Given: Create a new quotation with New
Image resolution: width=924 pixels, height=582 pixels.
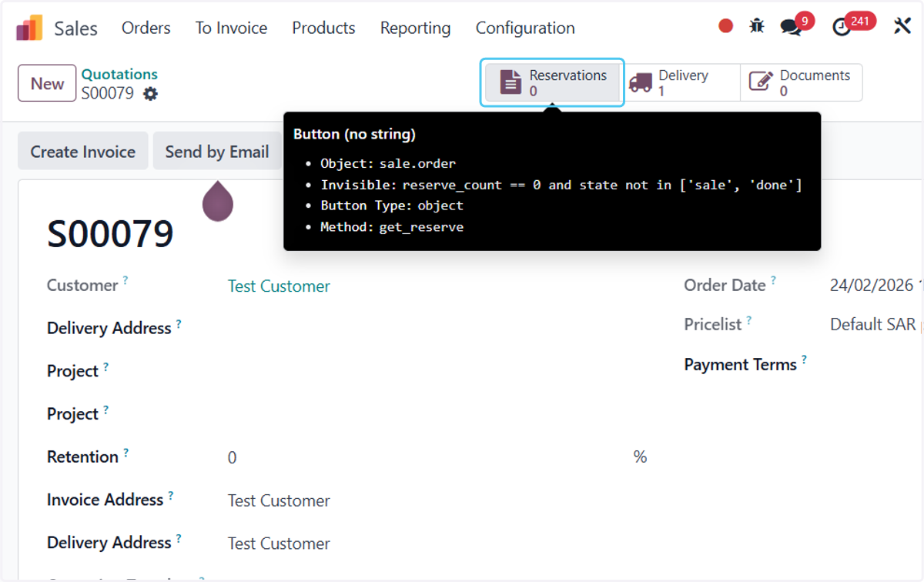Looking at the screenshot, I should point(47,83).
